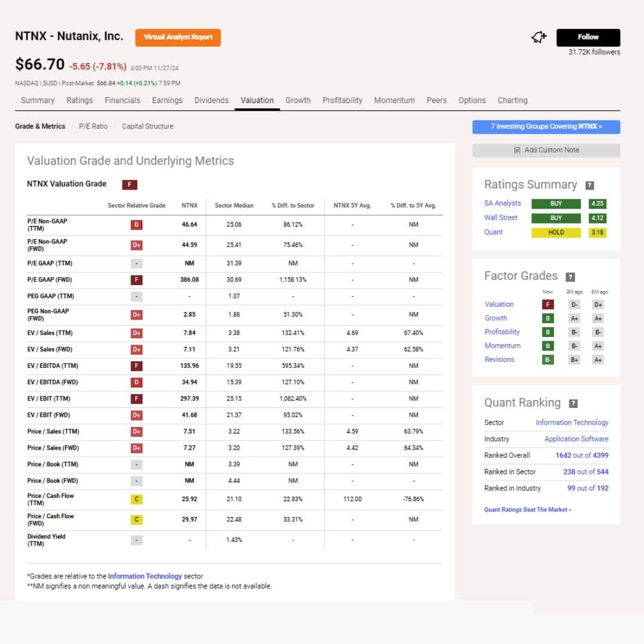644x644 pixels.
Task: Go to the Peers tab
Action: pos(436,101)
